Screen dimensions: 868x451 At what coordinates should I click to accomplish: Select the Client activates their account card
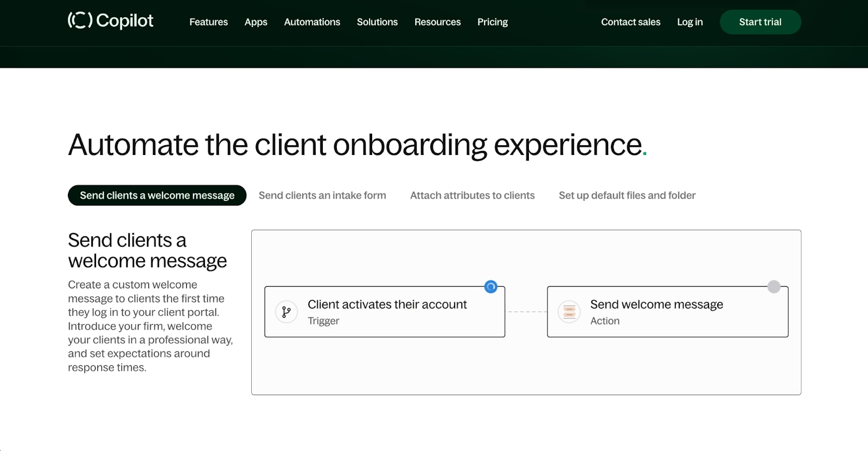[385, 312]
